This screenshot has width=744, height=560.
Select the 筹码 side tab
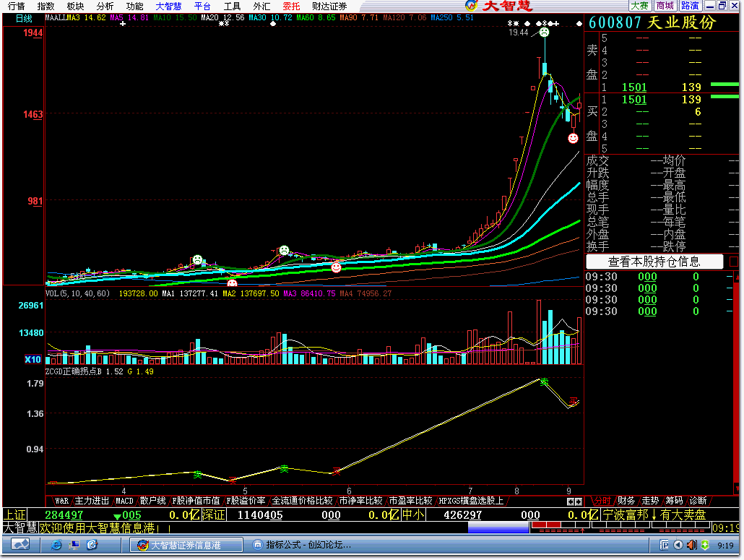[674, 501]
